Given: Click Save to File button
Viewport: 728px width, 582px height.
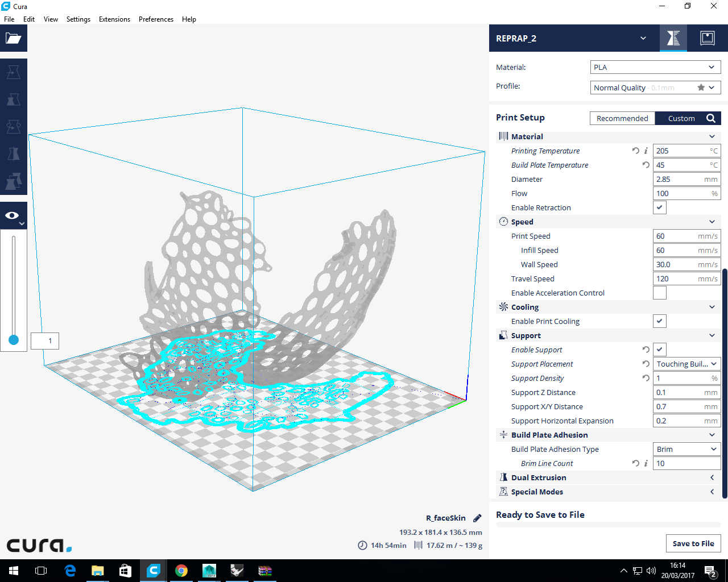Looking at the screenshot, I should pyautogui.click(x=693, y=543).
